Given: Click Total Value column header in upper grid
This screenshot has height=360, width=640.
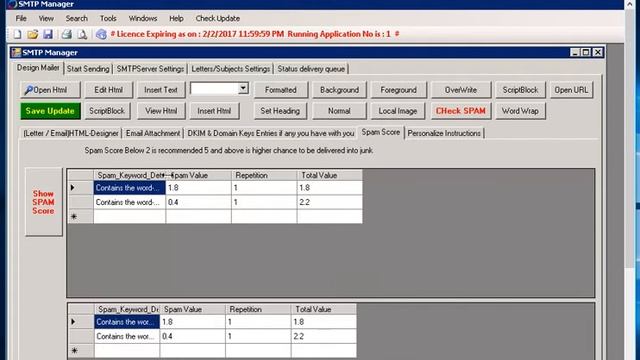Looking at the screenshot, I should pos(329,176).
